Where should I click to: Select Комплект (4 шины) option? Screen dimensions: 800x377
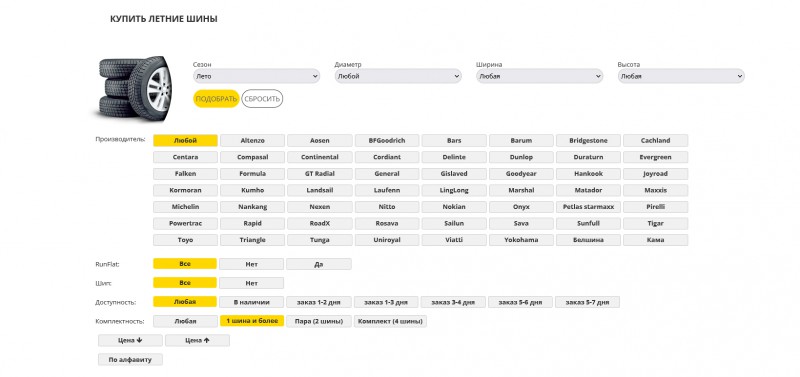tap(390, 321)
